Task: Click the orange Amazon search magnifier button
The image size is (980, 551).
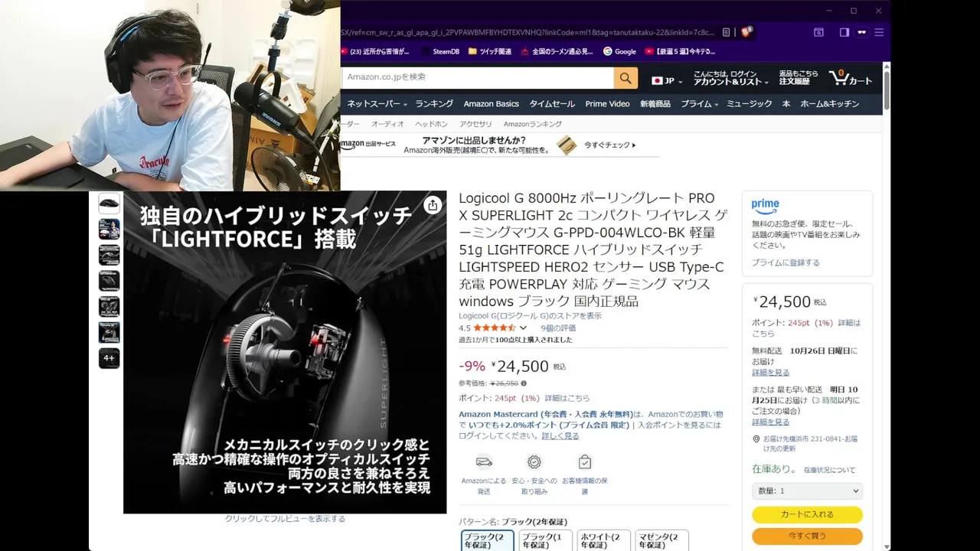Action: pyautogui.click(x=626, y=77)
